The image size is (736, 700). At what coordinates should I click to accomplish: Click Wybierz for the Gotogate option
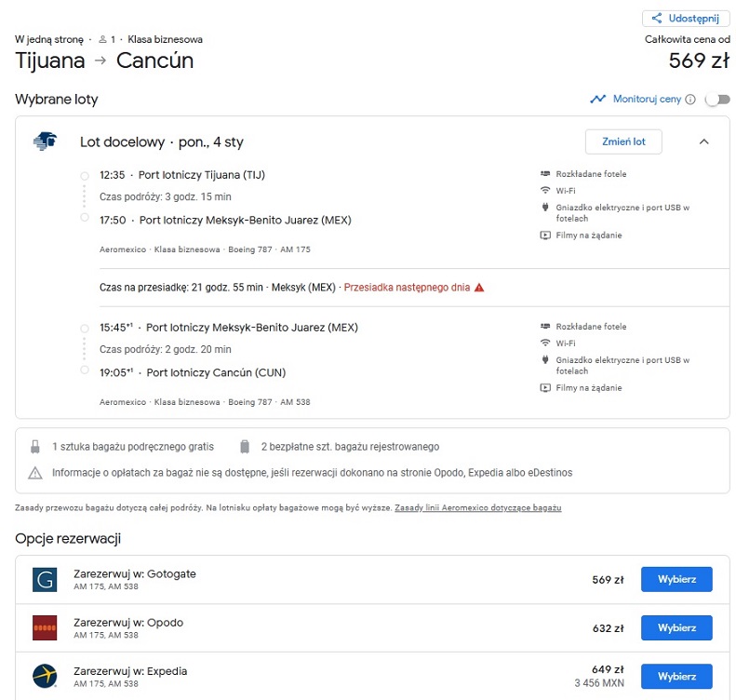(x=676, y=579)
